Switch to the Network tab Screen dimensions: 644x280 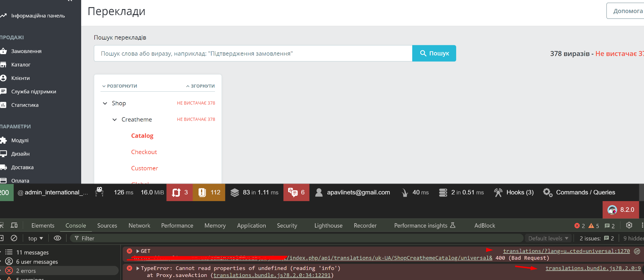(x=140, y=226)
